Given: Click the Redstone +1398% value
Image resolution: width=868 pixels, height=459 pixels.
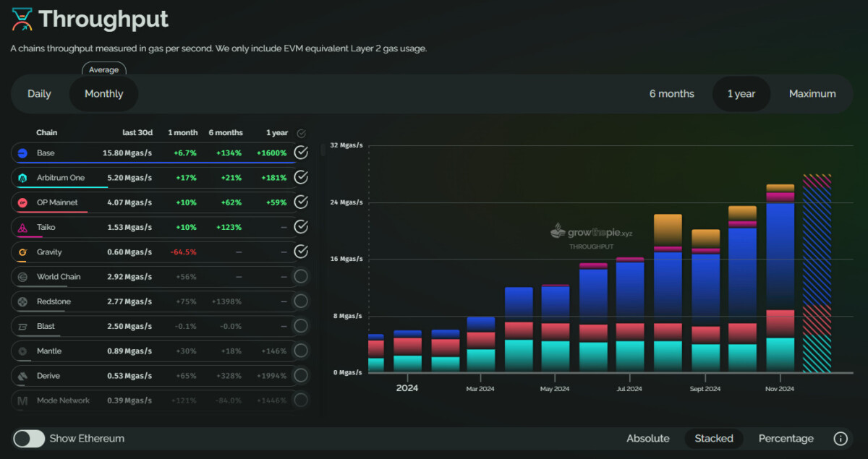Looking at the screenshot, I should point(227,301).
